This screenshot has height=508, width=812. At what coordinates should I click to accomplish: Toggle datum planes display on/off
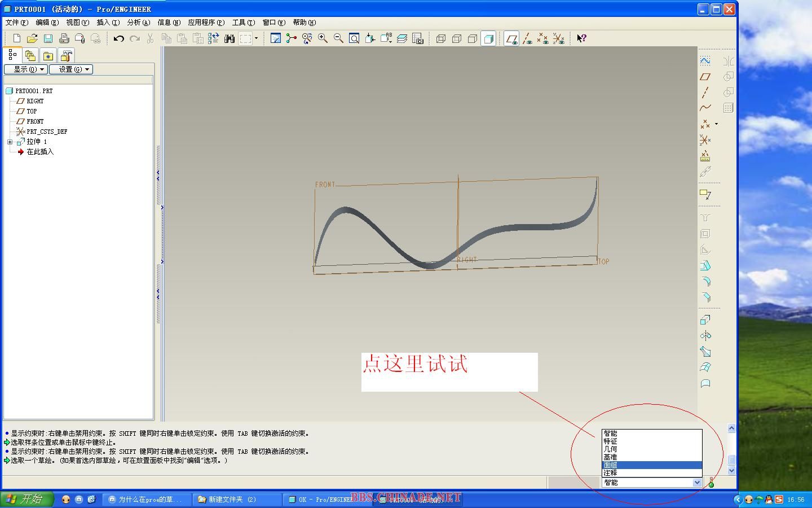point(511,38)
